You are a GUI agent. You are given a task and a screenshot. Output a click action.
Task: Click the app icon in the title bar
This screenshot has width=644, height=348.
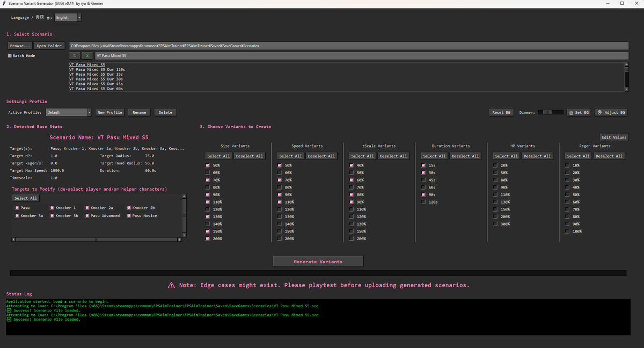[x=4, y=3]
